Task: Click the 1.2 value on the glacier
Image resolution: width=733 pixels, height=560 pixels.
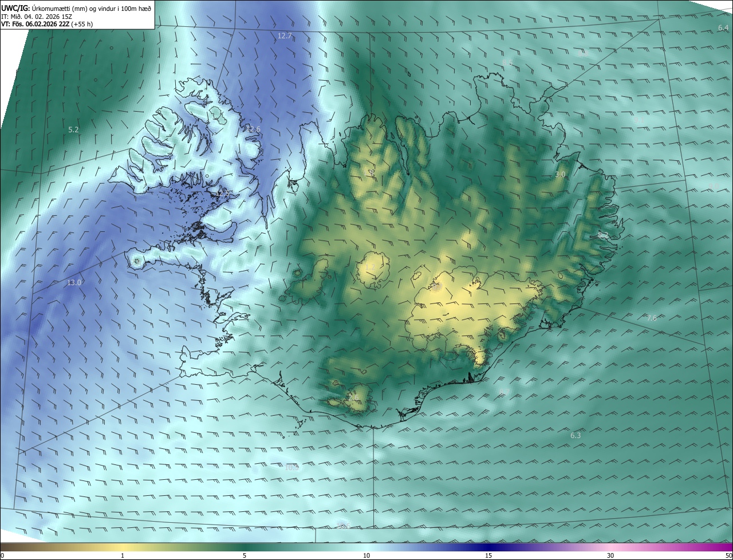Action: pos(370,267)
